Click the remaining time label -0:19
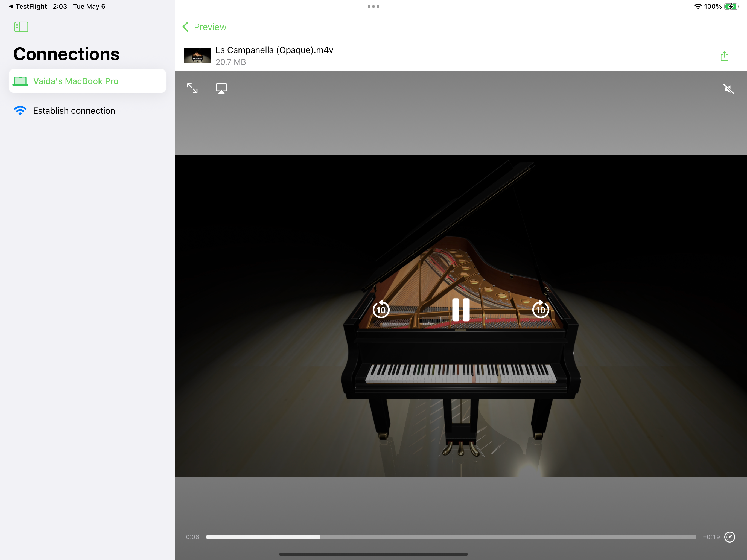 pos(711,537)
